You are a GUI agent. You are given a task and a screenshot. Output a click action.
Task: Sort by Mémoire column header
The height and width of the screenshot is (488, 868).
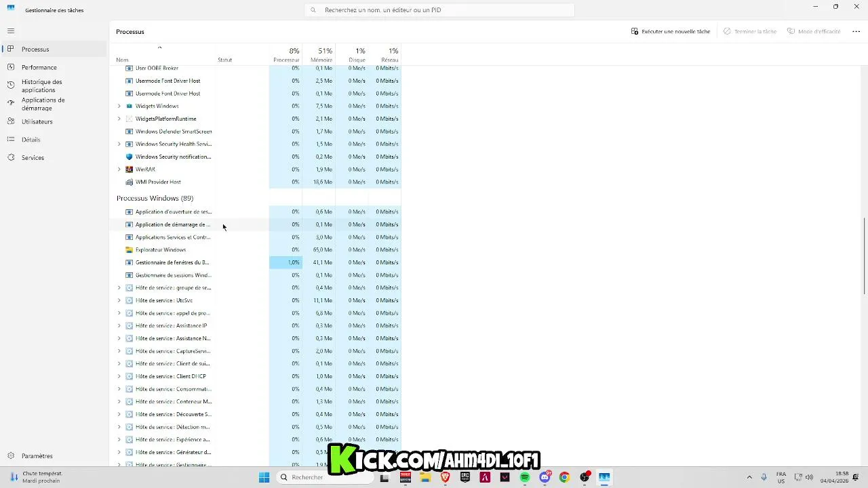(318, 54)
